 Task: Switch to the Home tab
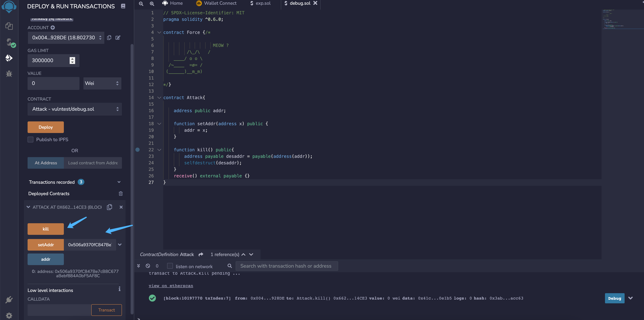point(172,3)
